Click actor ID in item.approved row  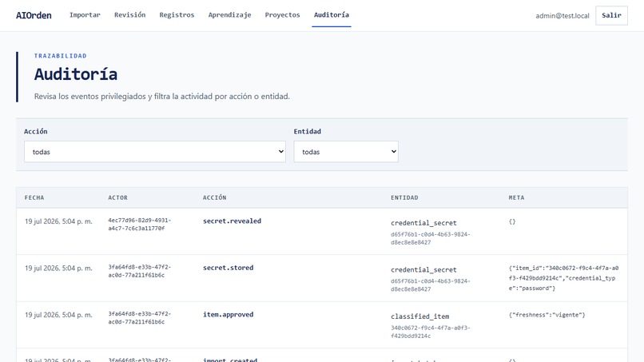tap(140, 318)
